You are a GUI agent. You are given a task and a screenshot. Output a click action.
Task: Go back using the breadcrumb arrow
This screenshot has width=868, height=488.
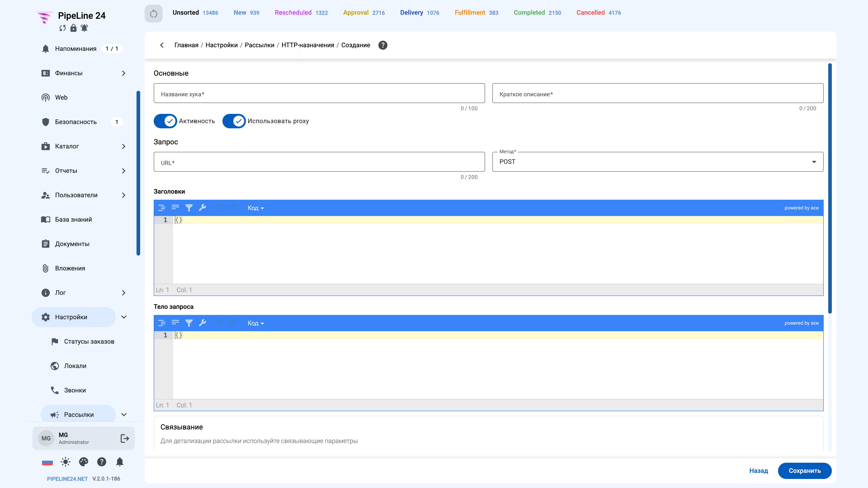tap(162, 45)
